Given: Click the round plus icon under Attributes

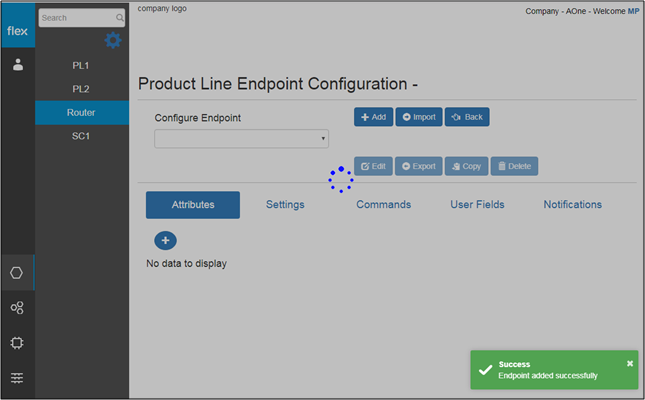Looking at the screenshot, I should (165, 240).
